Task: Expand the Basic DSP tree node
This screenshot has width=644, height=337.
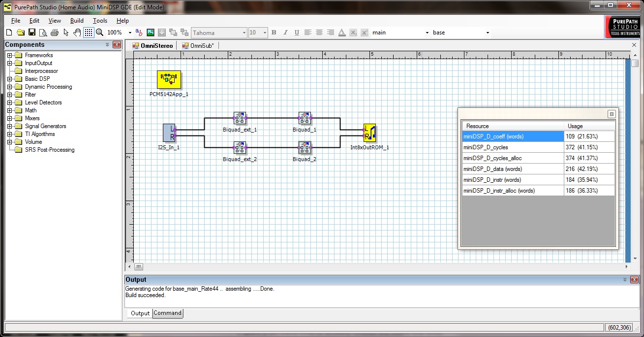Action: coord(9,79)
